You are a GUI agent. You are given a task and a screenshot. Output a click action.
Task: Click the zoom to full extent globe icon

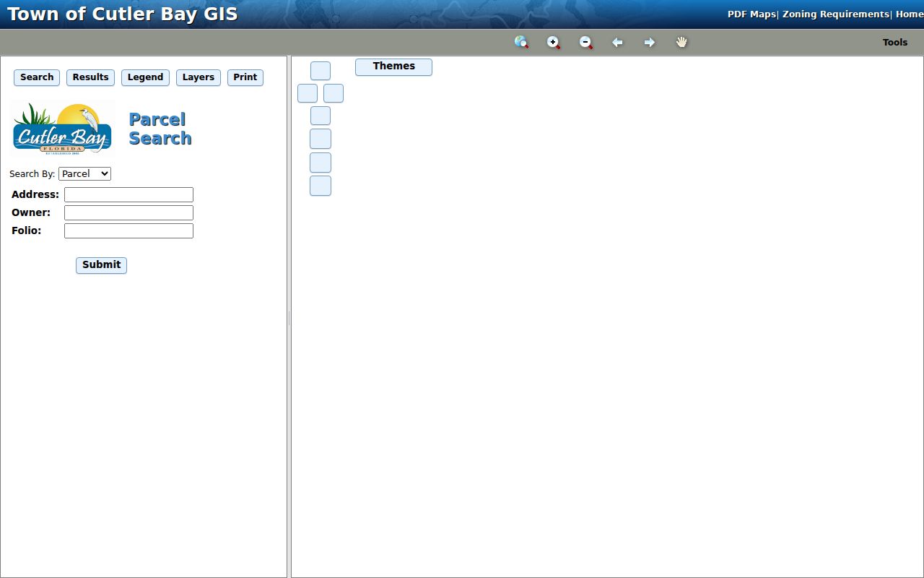[x=521, y=43]
